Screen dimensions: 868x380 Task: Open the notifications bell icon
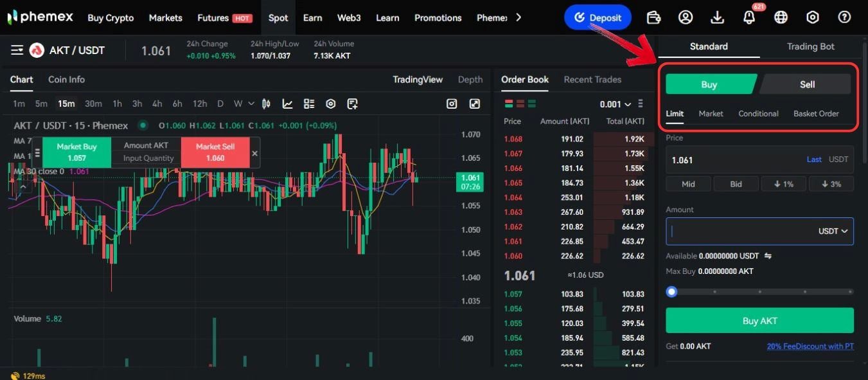coord(749,17)
